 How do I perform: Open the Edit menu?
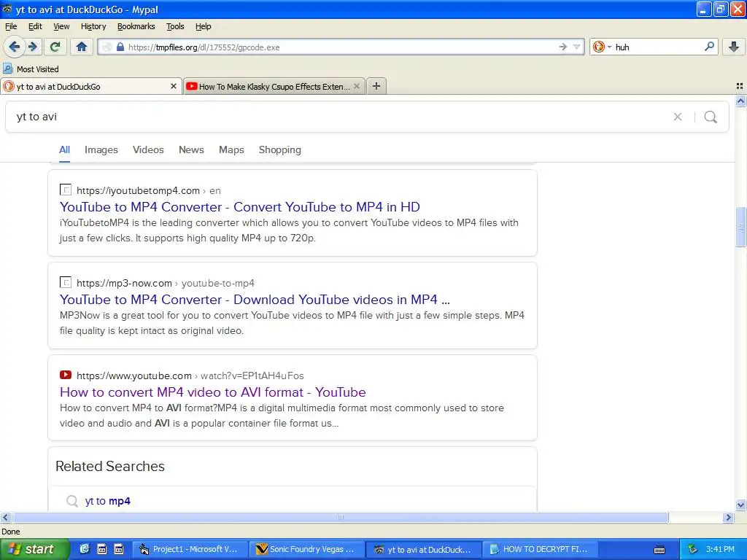(35, 26)
